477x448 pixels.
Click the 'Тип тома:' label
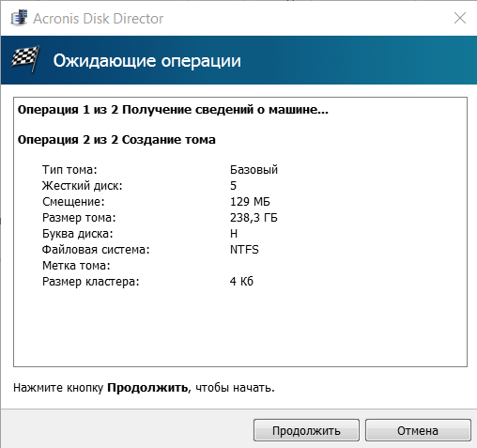pos(69,170)
